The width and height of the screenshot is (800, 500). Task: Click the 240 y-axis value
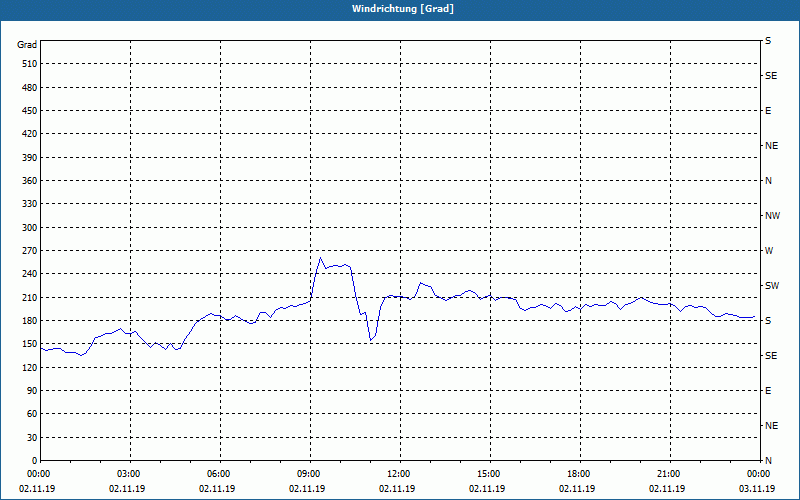(x=30, y=274)
